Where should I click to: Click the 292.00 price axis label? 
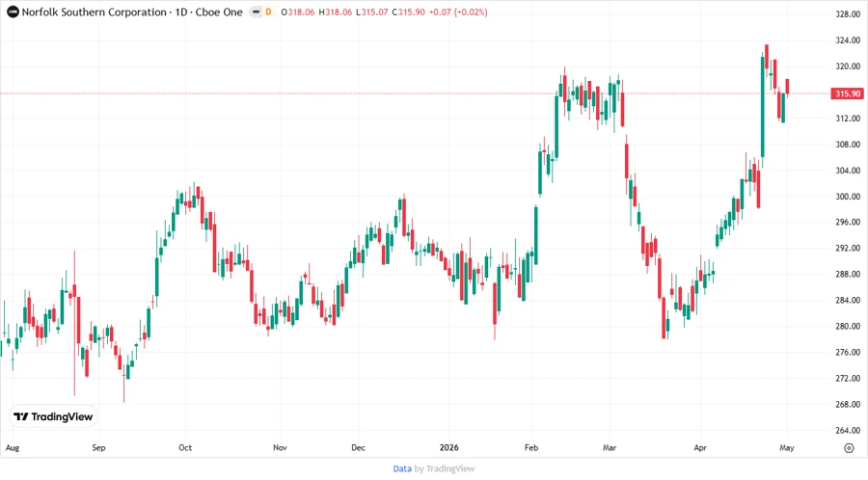tap(848, 249)
